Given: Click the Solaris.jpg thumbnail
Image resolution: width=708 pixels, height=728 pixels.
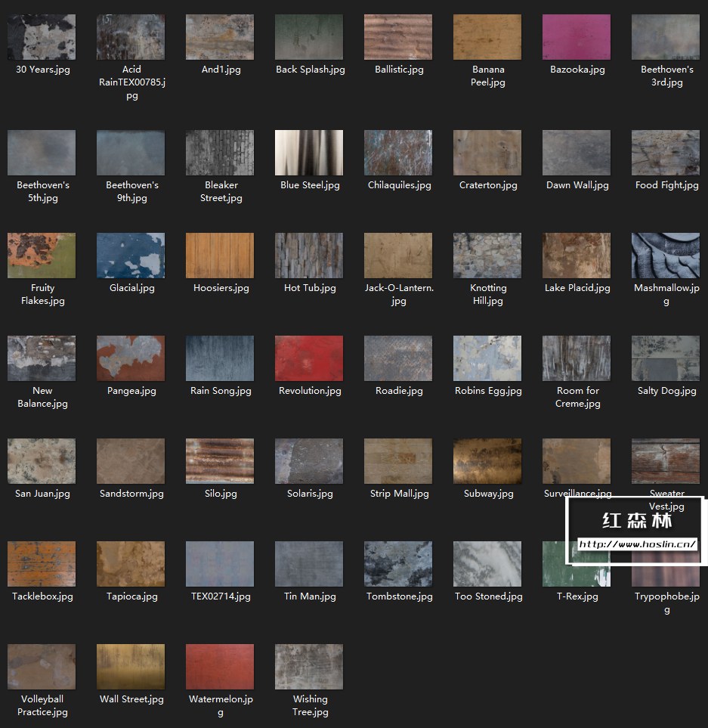Looking at the screenshot, I should pos(309,461).
